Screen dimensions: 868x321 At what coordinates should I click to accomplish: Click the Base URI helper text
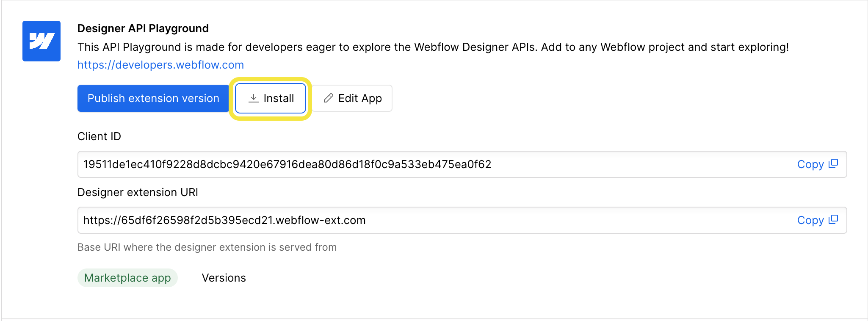tap(207, 247)
